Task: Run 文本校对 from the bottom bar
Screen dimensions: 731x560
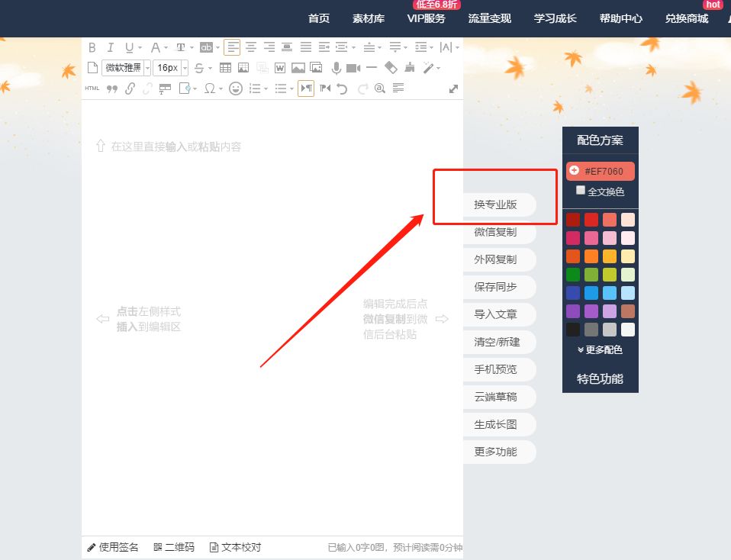Action: 234,547
